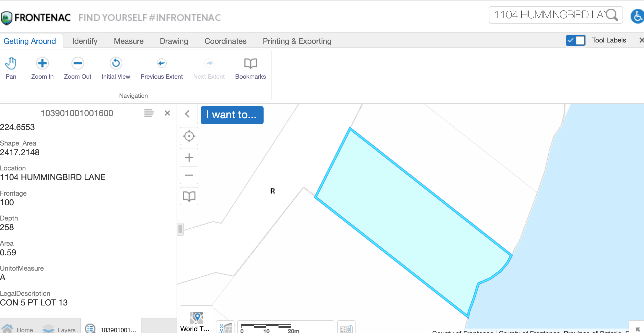
Task: Reset map with Initial View
Action: [116, 68]
